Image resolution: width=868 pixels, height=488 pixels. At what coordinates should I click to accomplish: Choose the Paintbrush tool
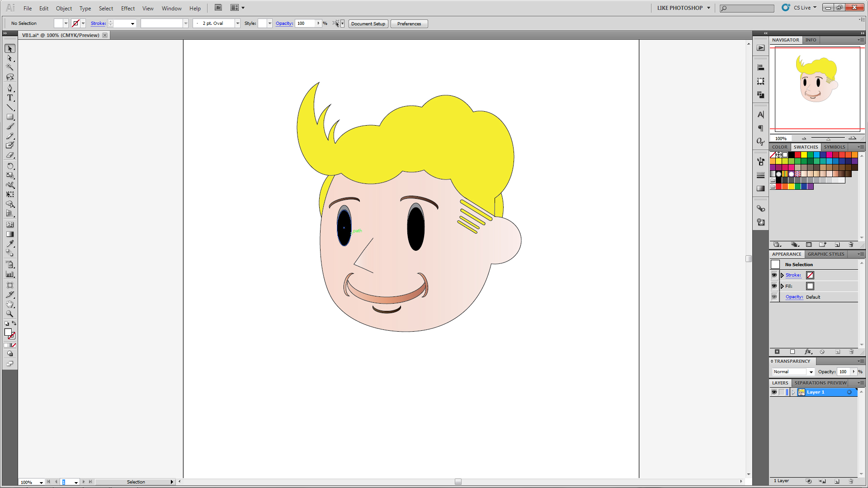coord(9,127)
